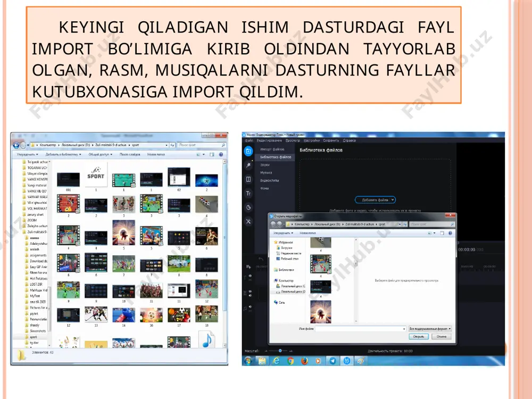
Task: Click the file name input field in dialog
Action: [x=361, y=329]
